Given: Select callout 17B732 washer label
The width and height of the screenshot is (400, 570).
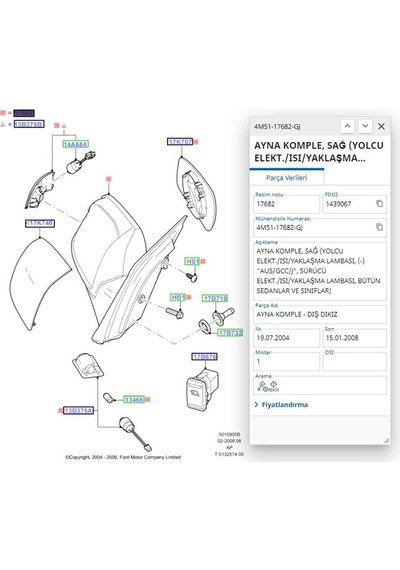Looking at the screenshot, I should click(230, 332).
